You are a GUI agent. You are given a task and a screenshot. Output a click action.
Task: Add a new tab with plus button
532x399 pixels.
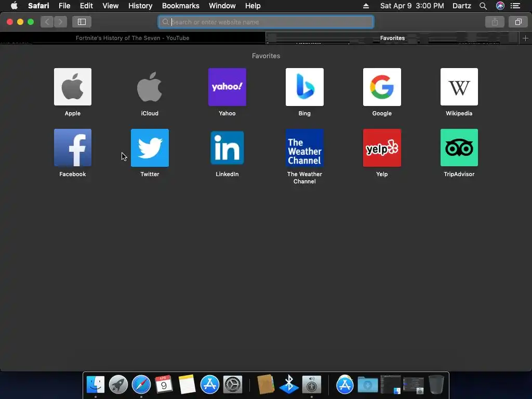525,38
